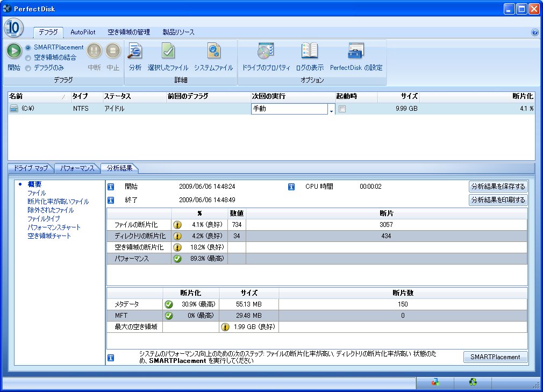Switch to 製品リソース ribbon tab

[178, 32]
